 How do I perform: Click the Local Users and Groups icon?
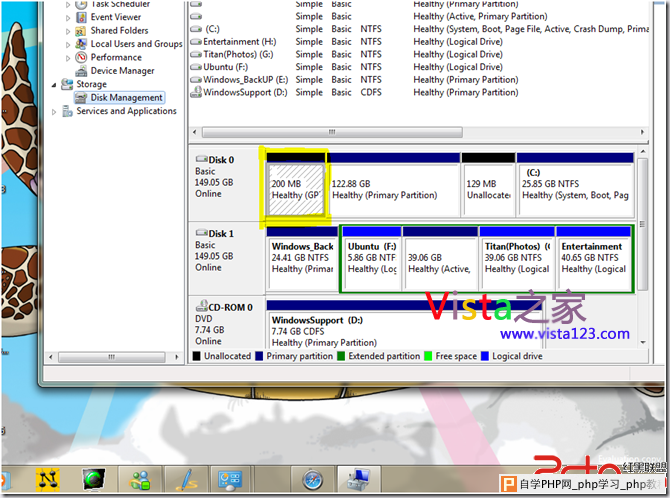point(81,44)
